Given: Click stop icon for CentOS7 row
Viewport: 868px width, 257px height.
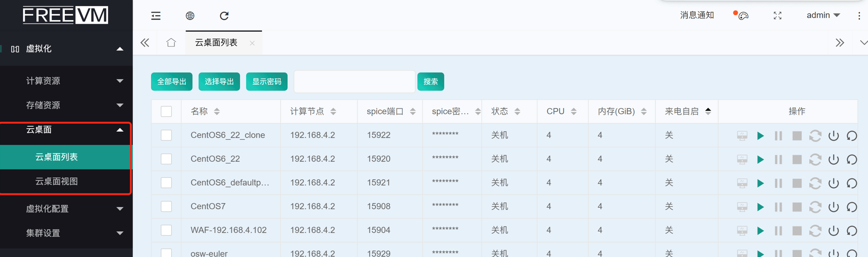Looking at the screenshot, I should click(796, 207).
